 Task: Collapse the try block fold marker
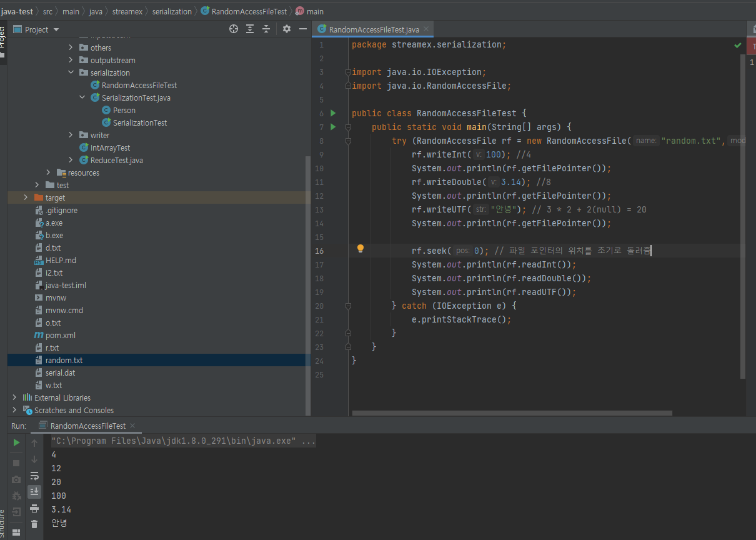[x=348, y=141]
